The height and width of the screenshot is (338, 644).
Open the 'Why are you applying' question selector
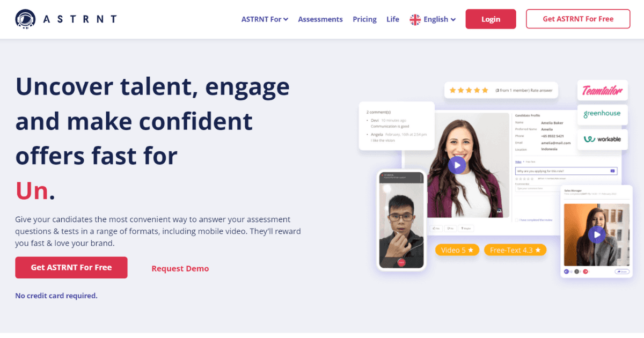pyautogui.click(x=566, y=171)
